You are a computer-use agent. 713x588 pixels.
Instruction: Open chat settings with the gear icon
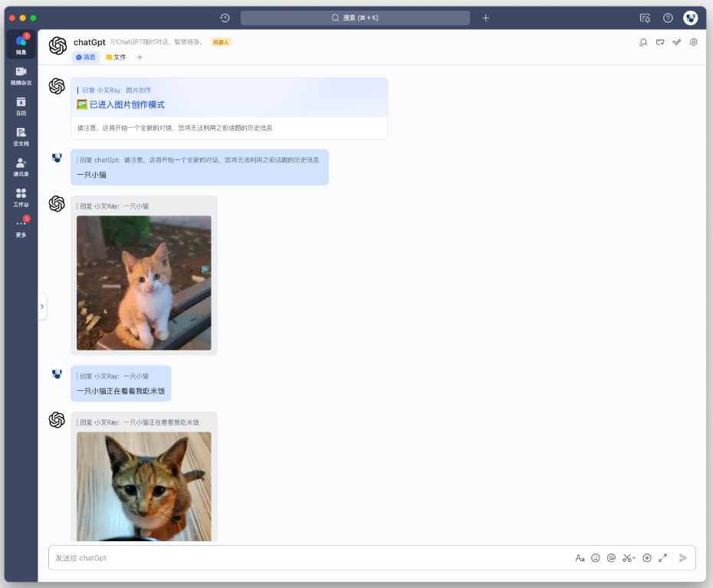(693, 42)
